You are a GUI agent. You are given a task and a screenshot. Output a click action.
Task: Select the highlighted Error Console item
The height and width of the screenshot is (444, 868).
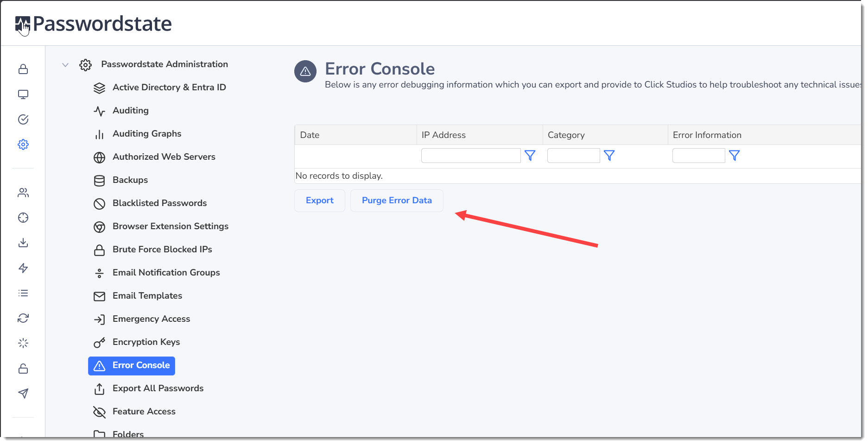pos(132,366)
